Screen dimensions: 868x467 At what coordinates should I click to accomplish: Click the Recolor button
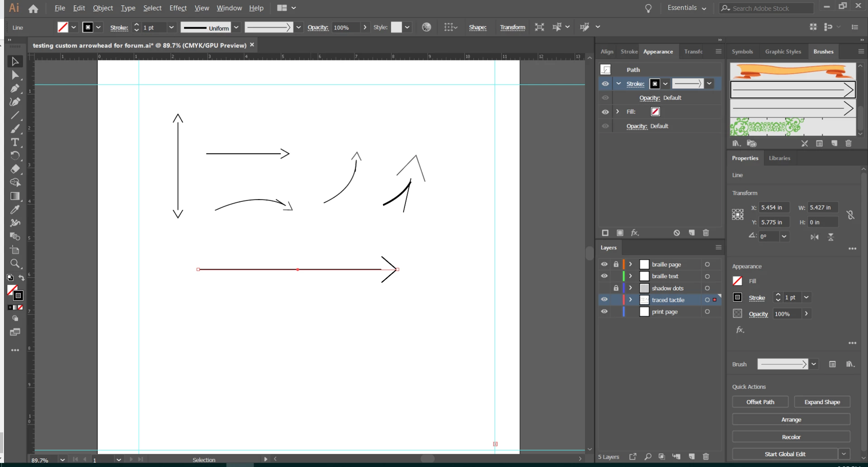point(791,437)
